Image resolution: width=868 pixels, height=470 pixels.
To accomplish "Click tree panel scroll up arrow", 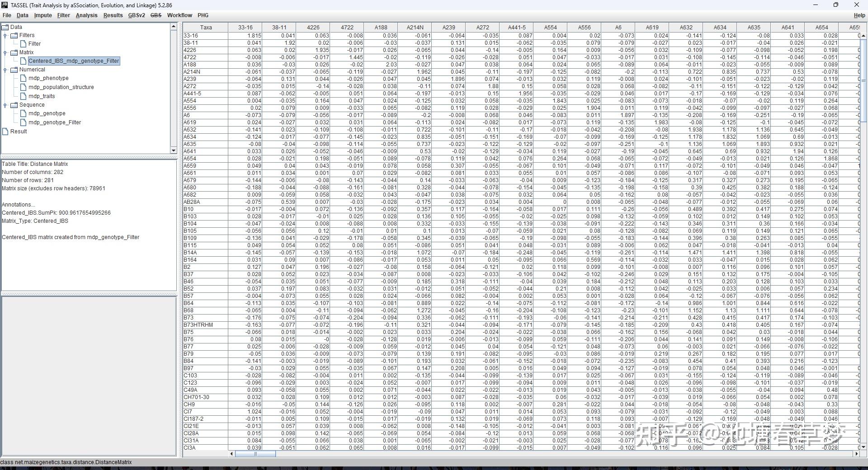I will point(173,27).
